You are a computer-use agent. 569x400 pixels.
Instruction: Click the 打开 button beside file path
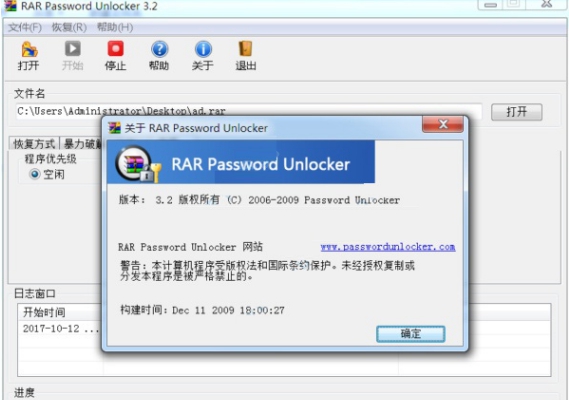[x=516, y=112]
